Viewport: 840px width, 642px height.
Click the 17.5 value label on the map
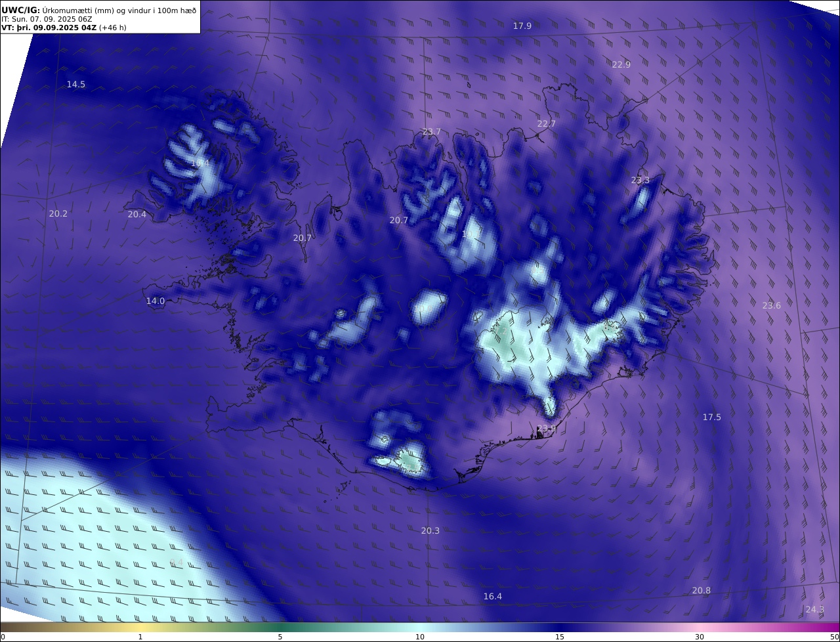click(712, 417)
